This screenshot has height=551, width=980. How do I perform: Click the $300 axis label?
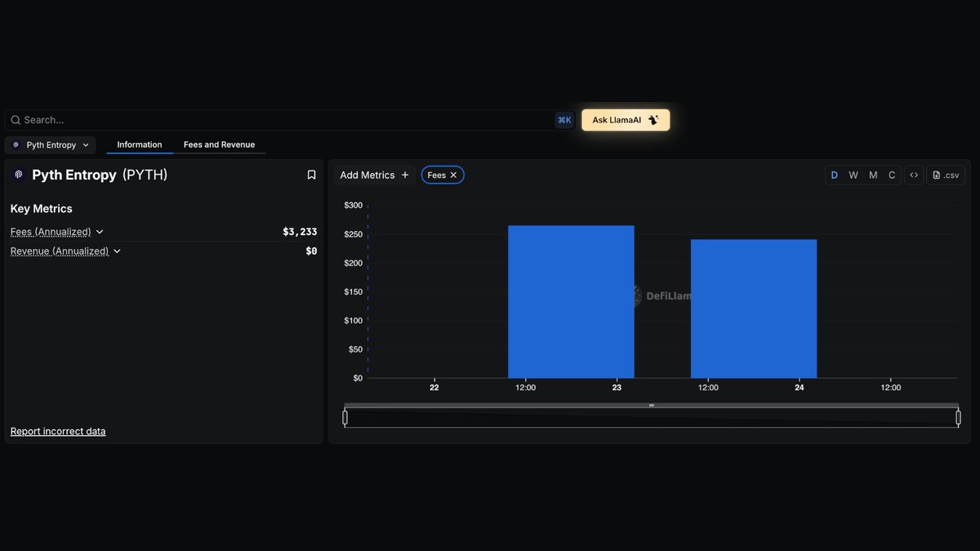tap(353, 206)
